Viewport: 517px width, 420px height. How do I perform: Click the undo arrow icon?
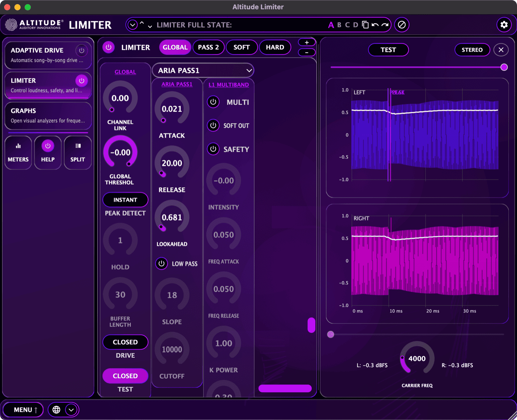(x=375, y=25)
